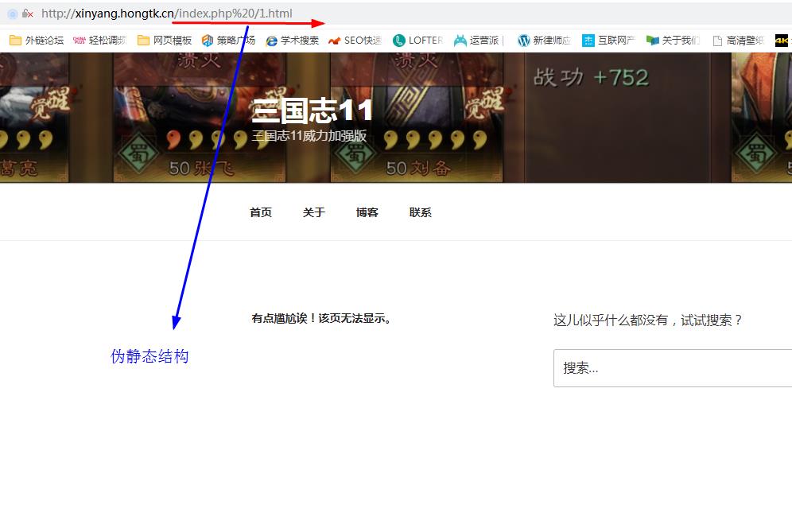Open the 外链论坛 bookmark folder
Viewport: 792px width, 532px height.
coord(37,41)
